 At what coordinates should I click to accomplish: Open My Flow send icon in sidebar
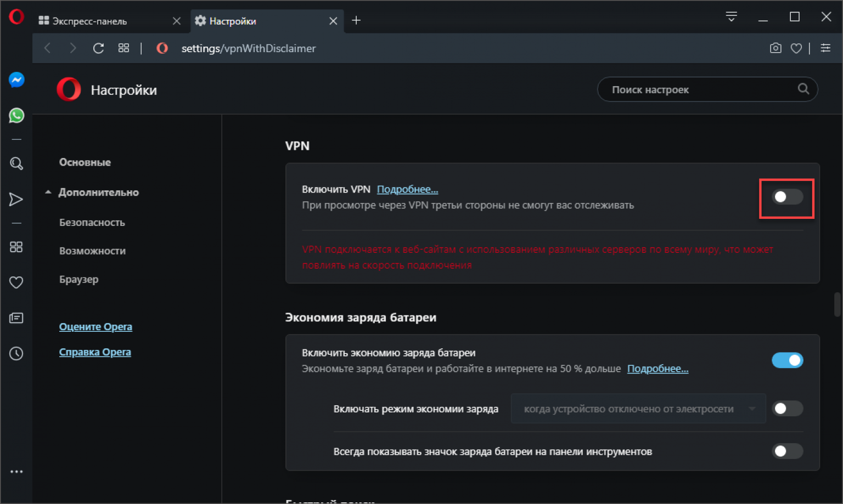coord(16,199)
